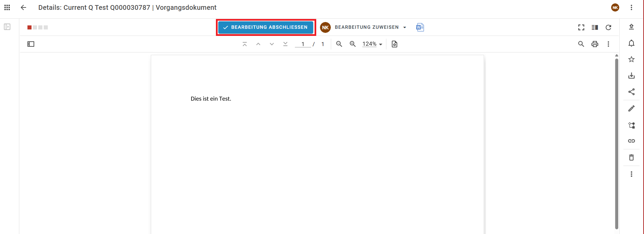The height and width of the screenshot is (234, 644).
Task: Search in document with magnifier icon
Action: point(581,44)
